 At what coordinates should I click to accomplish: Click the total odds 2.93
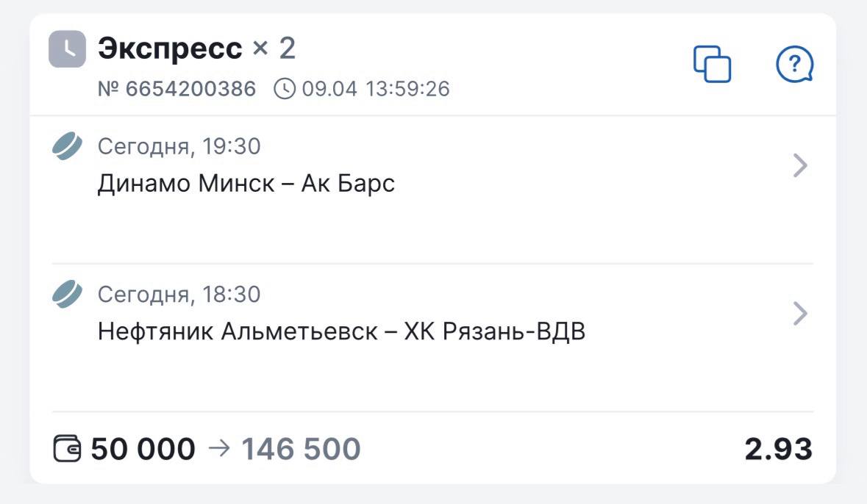click(778, 448)
